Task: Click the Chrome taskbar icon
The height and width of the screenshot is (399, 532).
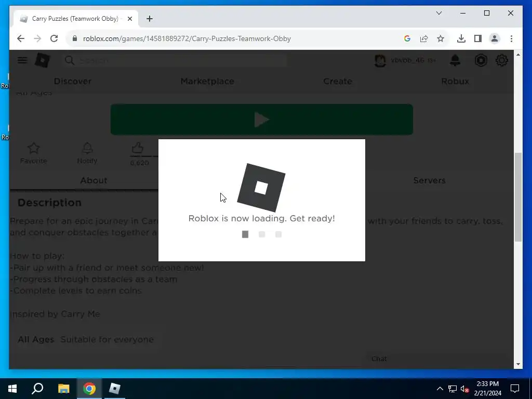Action: pyautogui.click(x=89, y=389)
